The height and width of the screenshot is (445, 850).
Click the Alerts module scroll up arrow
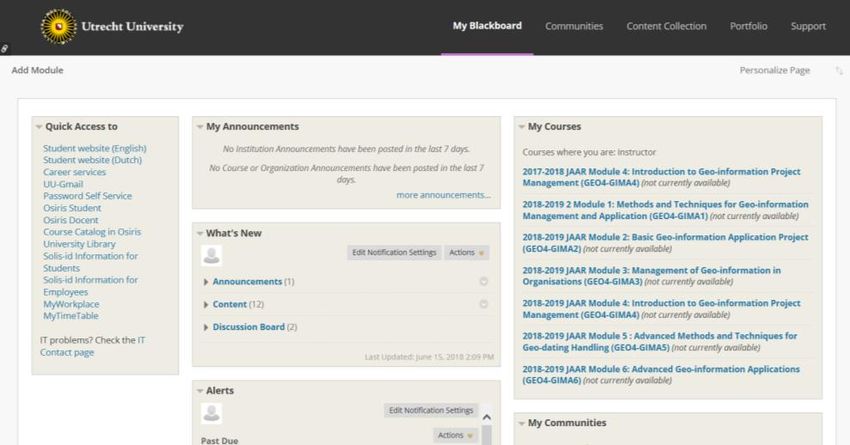pos(487,417)
